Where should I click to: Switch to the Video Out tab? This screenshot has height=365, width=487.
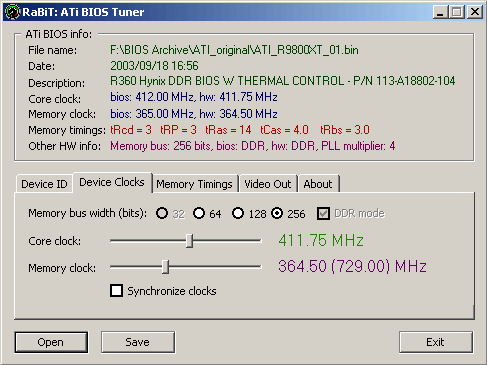(267, 184)
